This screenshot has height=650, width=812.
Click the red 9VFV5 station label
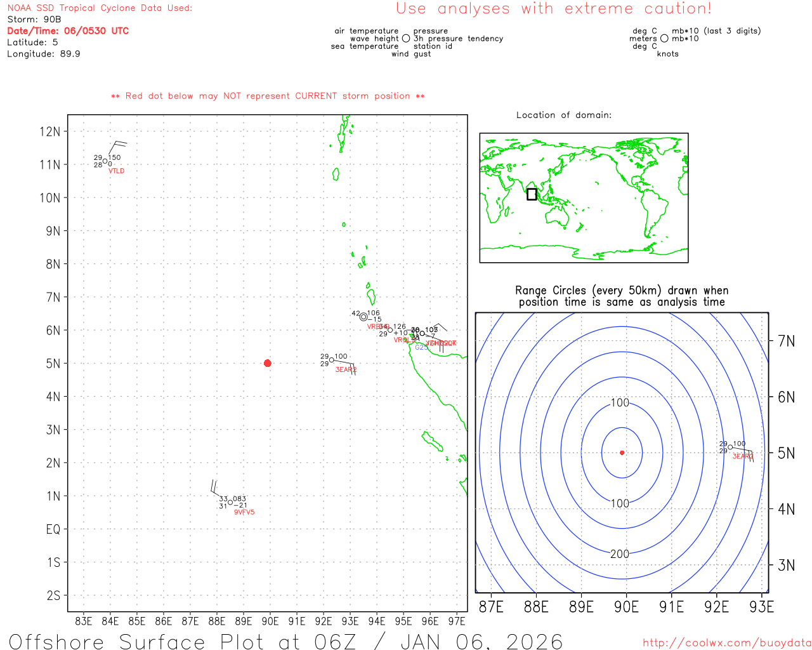pyautogui.click(x=244, y=512)
